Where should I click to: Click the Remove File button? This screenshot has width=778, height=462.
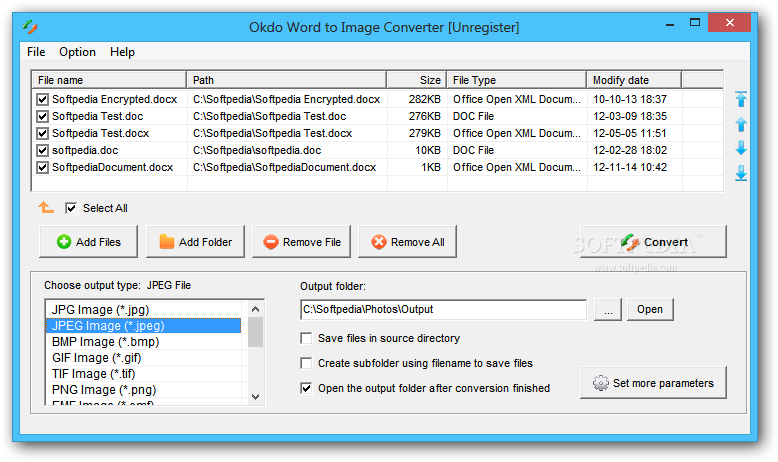pyautogui.click(x=302, y=242)
